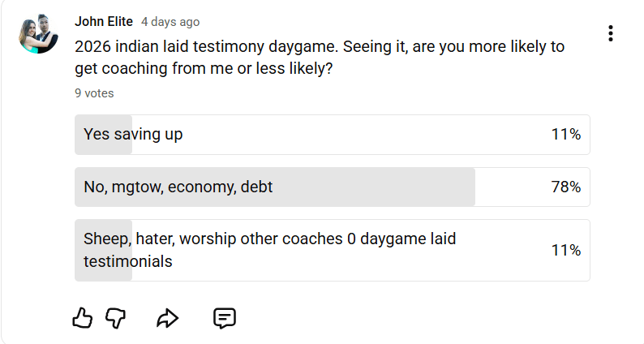Open comments with the speech bubble icon
644x344 pixels.
pyautogui.click(x=224, y=318)
